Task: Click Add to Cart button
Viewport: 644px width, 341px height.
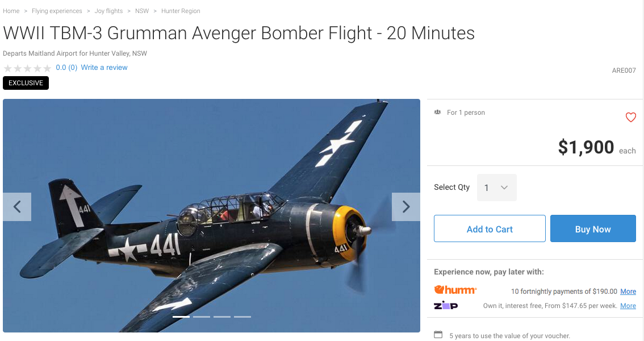Action: point(490,229)
